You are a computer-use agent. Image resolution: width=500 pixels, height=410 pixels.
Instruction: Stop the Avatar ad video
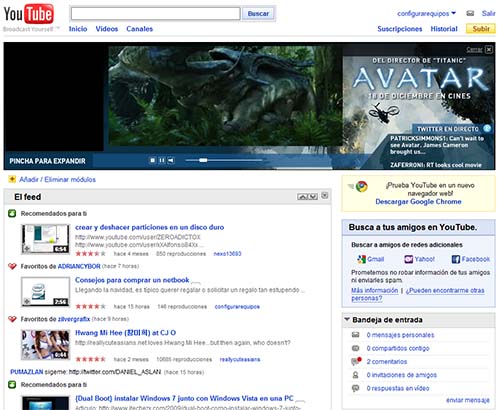coord(152,160)
